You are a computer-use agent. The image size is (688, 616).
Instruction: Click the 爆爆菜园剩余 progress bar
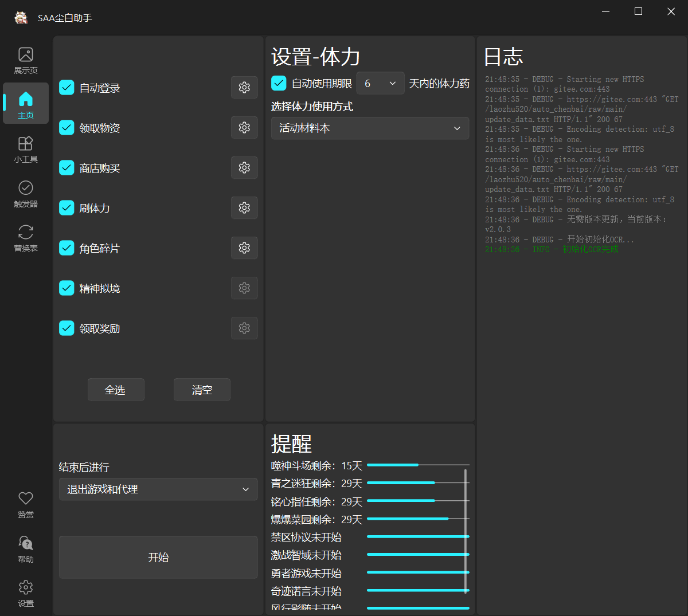tap(418, 519)
